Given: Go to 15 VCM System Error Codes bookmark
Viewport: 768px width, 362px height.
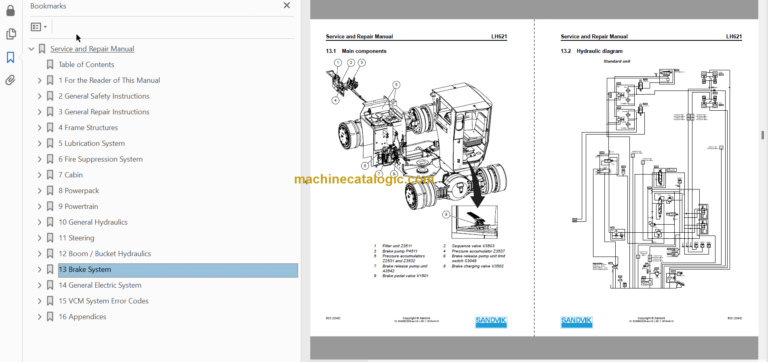Looking at the screenshot, I should 103,301.
